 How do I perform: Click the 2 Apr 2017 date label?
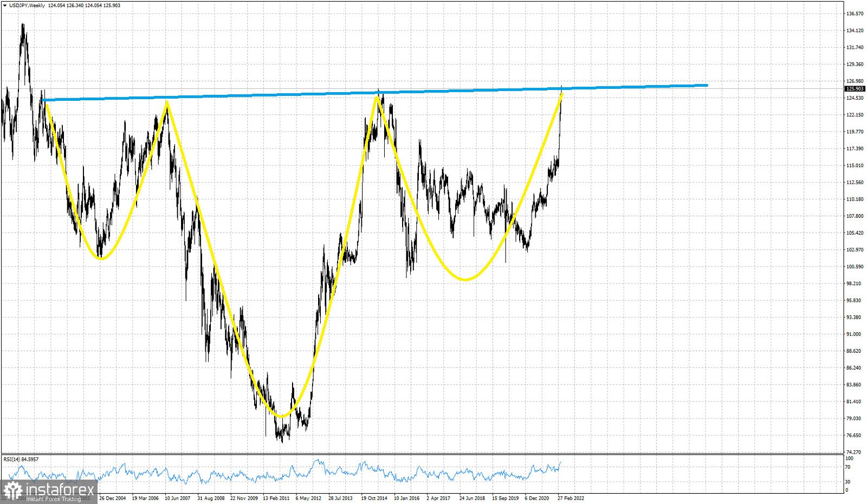coord(438,498)
